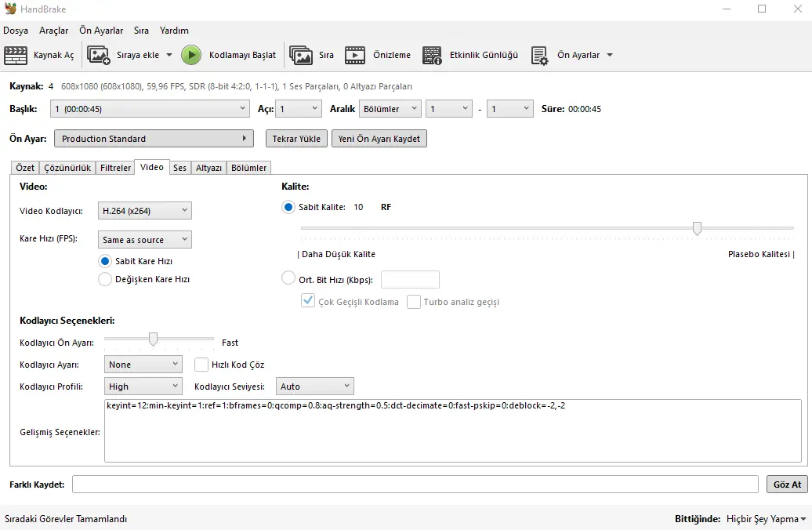
Task: Switch to the Ses tab
Action: point(179,168)
